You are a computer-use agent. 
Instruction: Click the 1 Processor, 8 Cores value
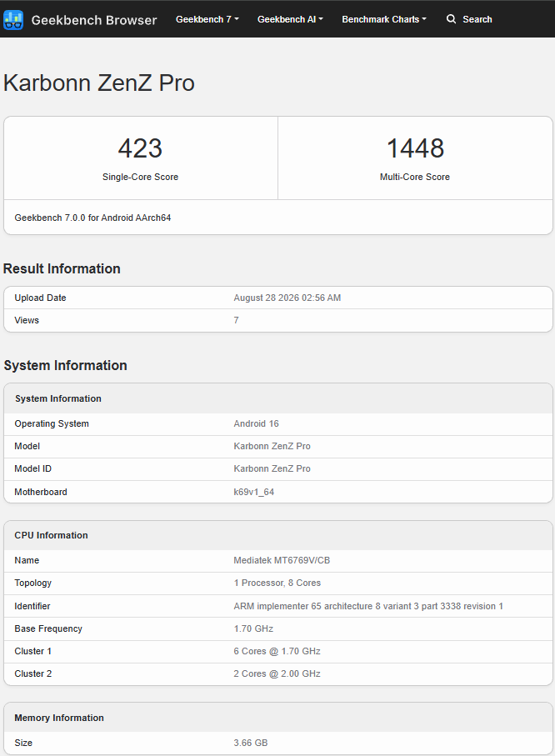tap(277, 583)
